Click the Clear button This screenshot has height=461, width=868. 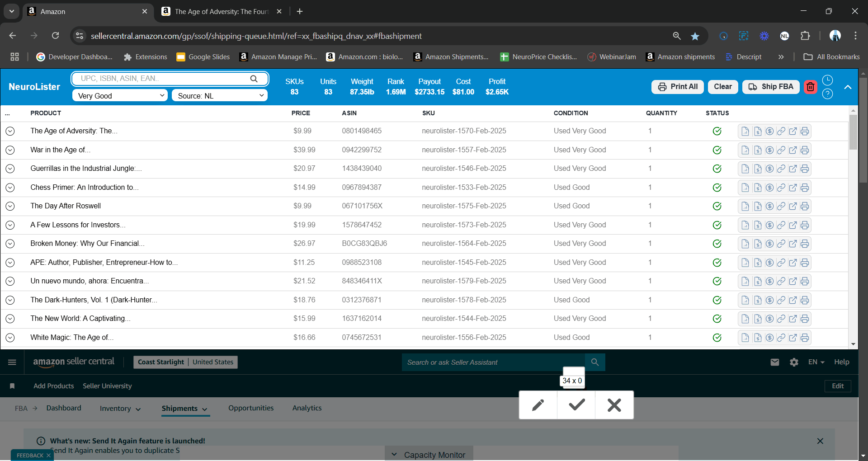723,87
